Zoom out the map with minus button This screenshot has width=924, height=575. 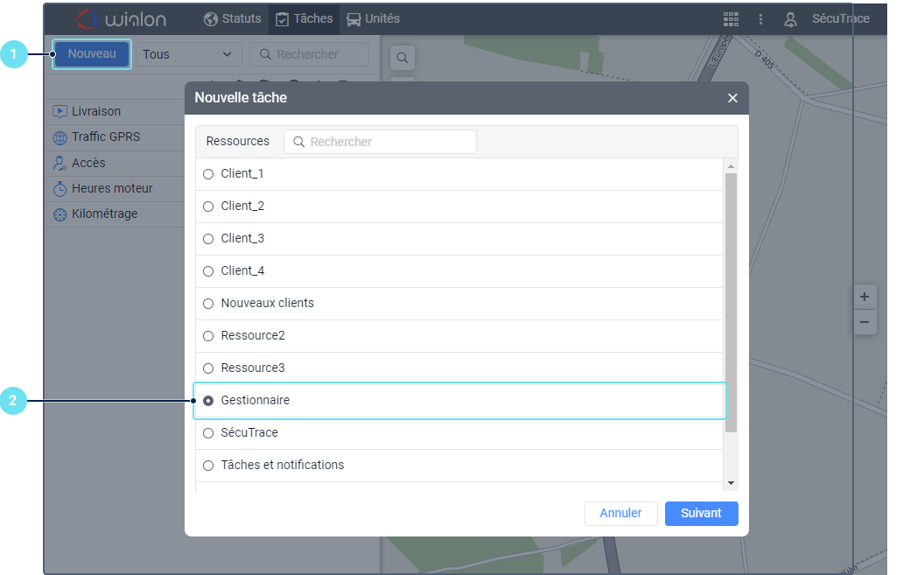point(864,322)
